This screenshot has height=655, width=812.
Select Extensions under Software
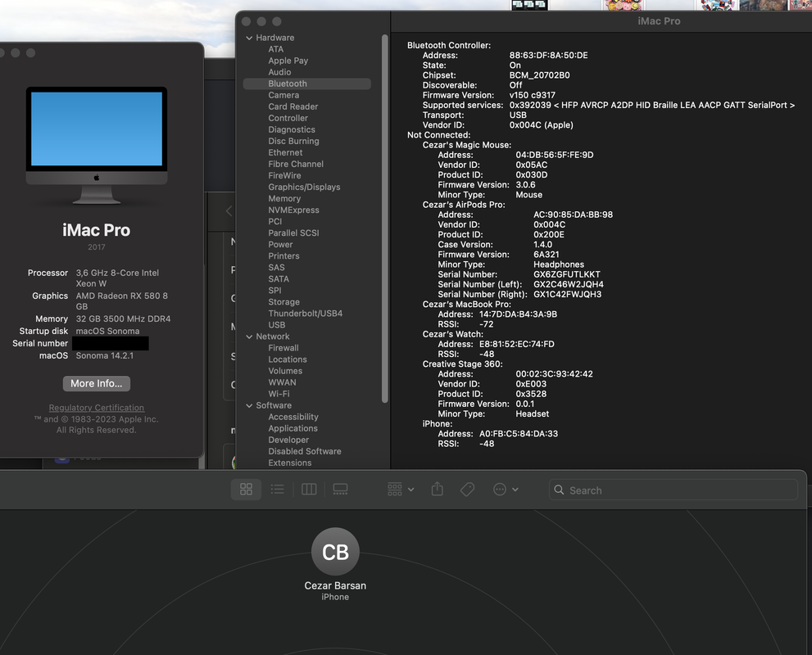[x=289, y=463]
